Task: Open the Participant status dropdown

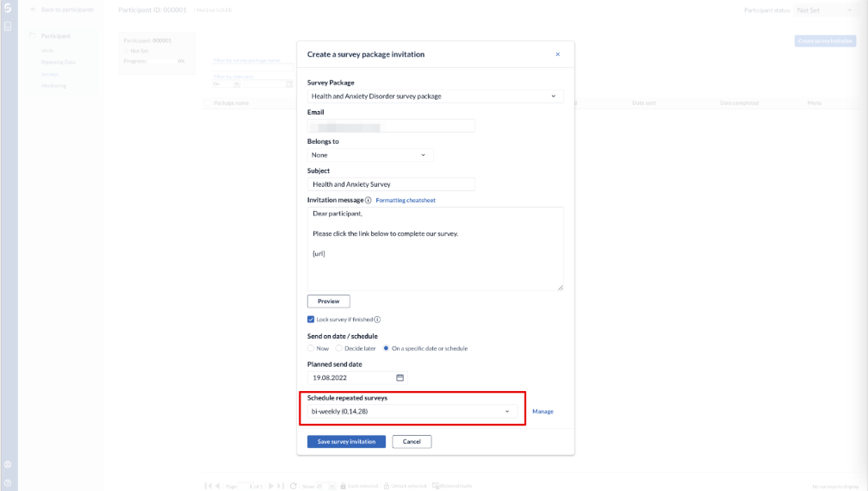Action: (x=824, y=10)
